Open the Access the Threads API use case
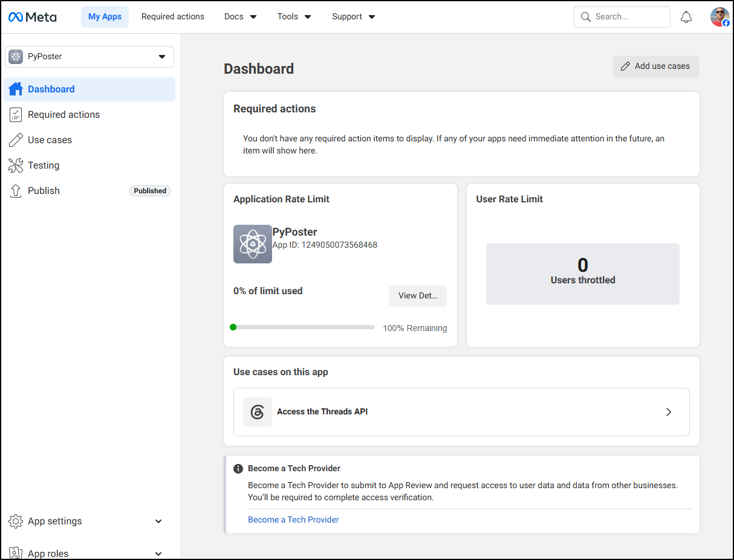The image size is (734, 560). [461, 412]
